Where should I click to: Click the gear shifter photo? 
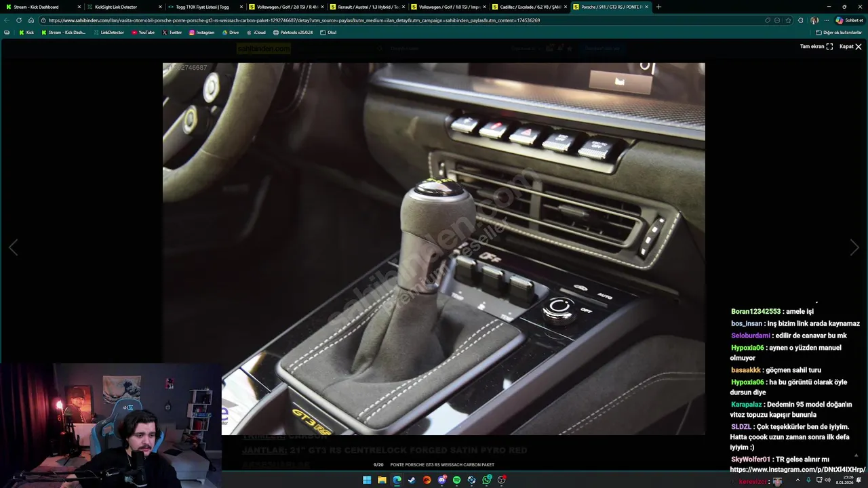pos(434,249)
